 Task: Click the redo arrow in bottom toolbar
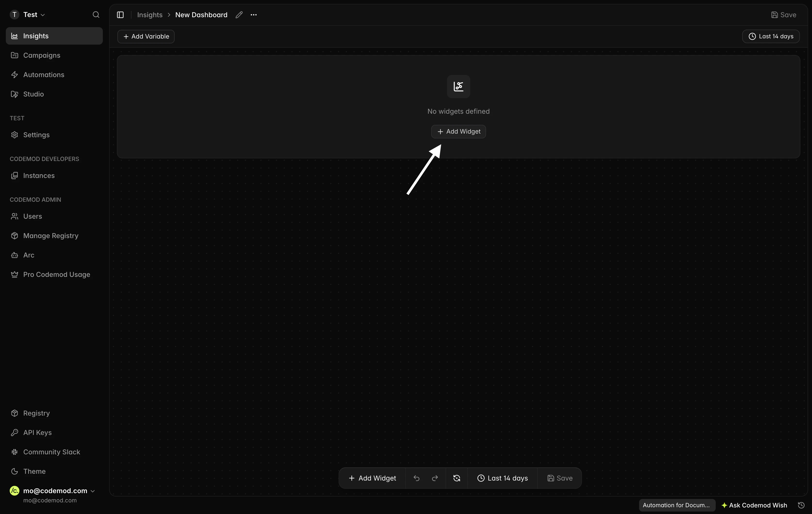[x=435, y=478]
